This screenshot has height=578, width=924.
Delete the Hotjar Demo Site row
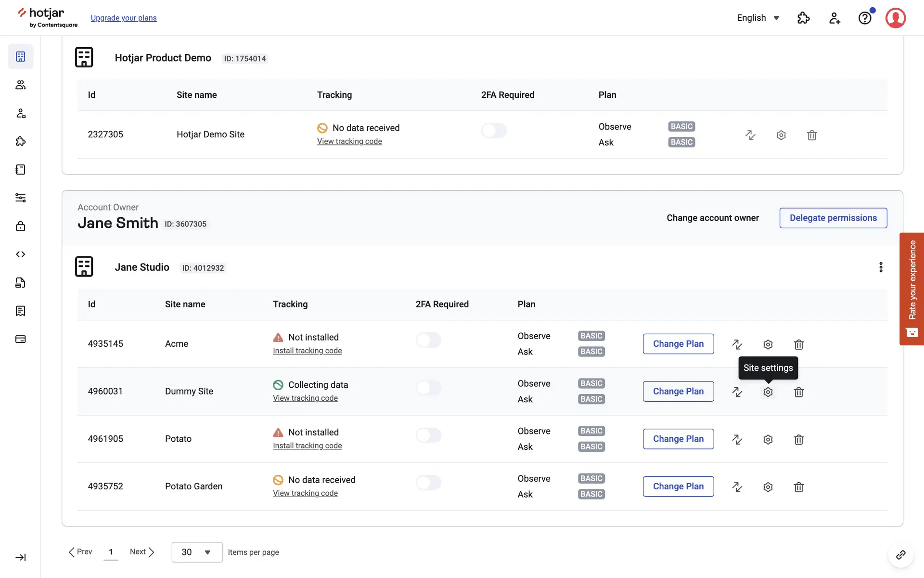tap(811, 135)
